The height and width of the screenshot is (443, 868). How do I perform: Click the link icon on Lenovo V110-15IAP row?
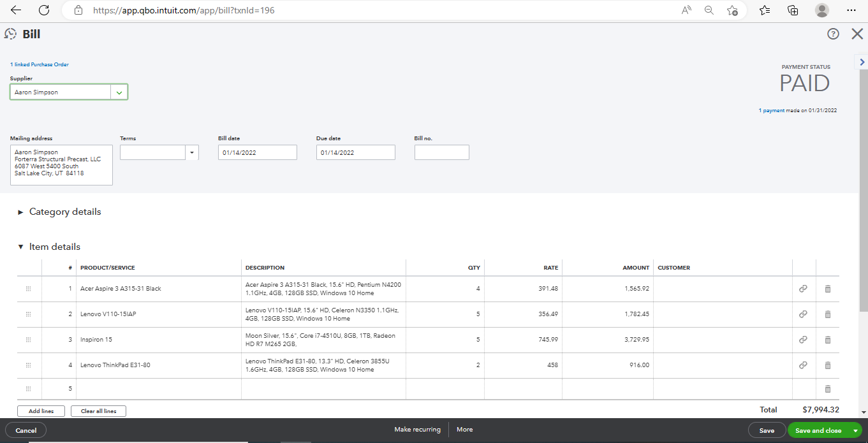803,314
